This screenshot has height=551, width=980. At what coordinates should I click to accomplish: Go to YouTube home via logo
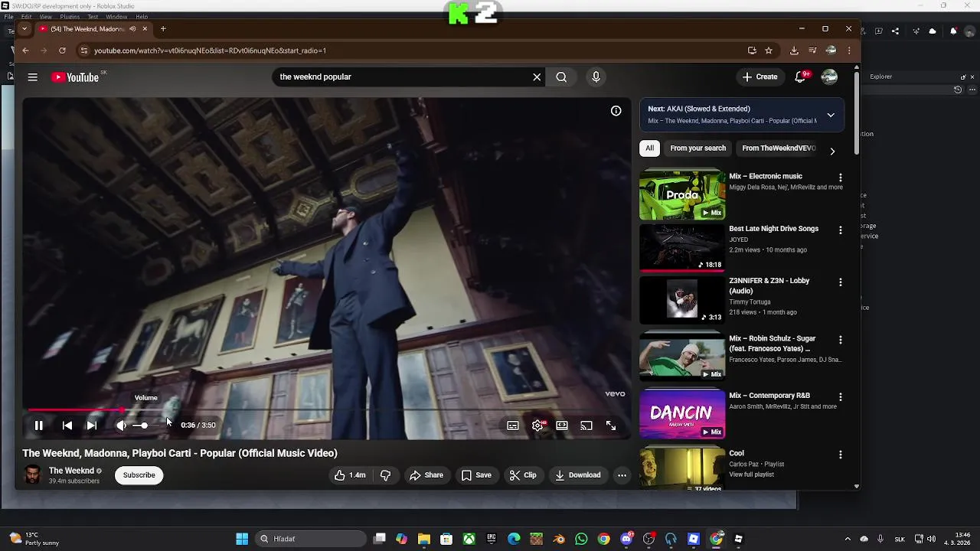(75, 77)
